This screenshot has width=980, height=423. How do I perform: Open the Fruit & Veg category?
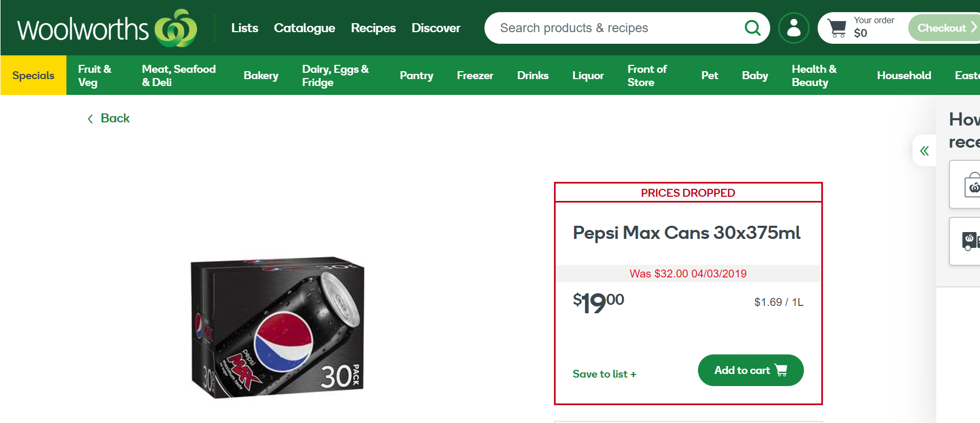(x=95, y=75)
